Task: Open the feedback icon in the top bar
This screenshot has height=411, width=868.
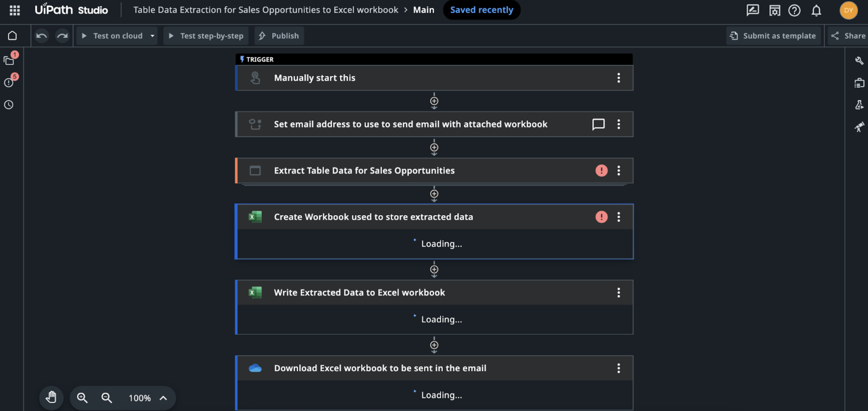Action: pyautogui.click(x=752, y=10)
